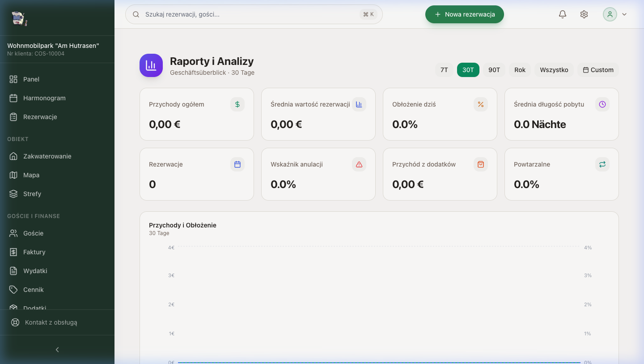Click the Wydatki document icon
The width and height of the screenshot is (644, 364).
point(13,271)
